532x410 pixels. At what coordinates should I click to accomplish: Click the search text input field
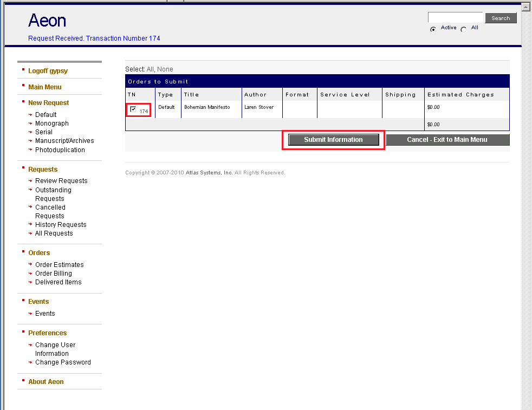tap(455, 17)
